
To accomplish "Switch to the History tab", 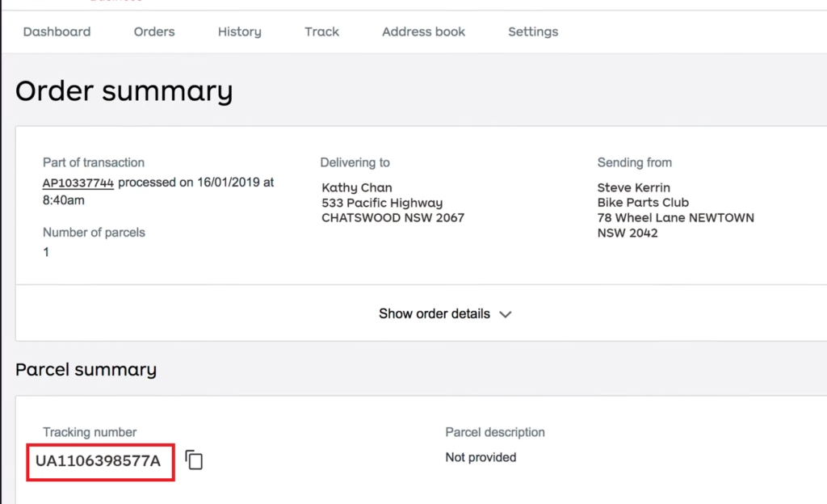I will 239,31.
